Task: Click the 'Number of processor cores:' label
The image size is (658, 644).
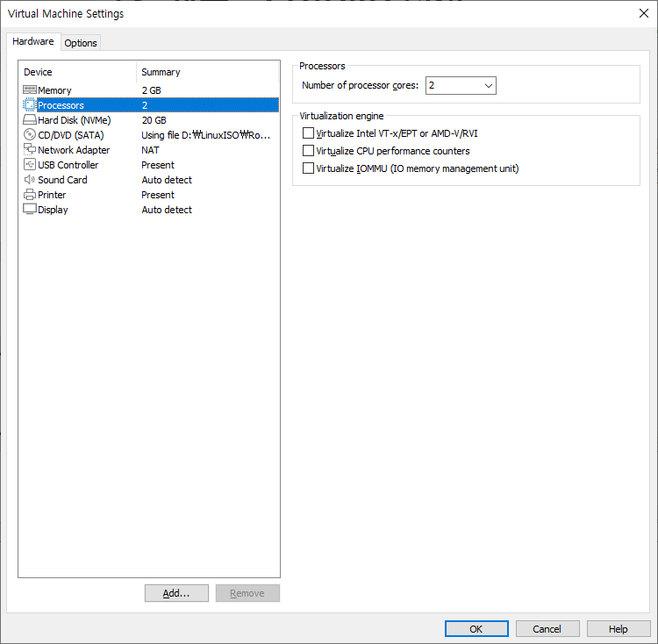Action: (360, 85)
